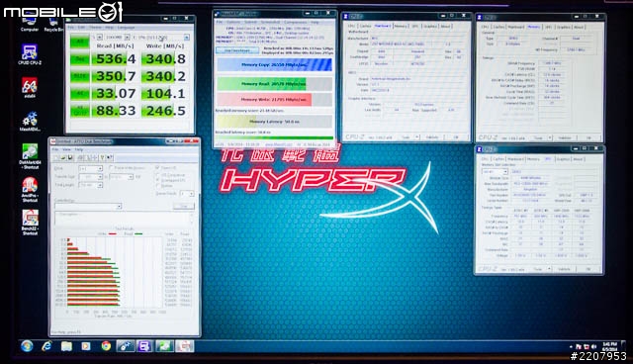
Task: Open the MaxxMEM desktop shortcut
Action: click(30, 121)
